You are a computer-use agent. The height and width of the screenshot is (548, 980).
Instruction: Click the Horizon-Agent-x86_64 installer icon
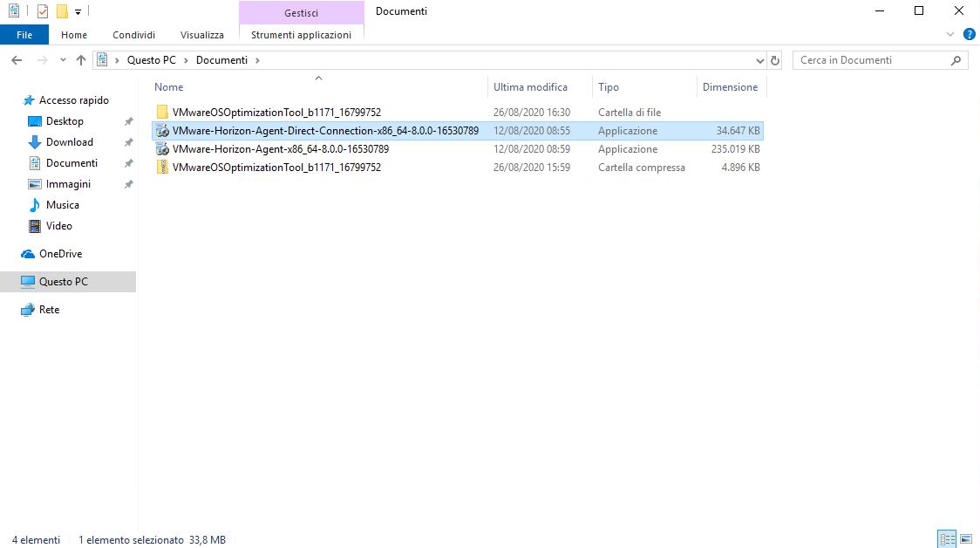click(x=162, y=149)
